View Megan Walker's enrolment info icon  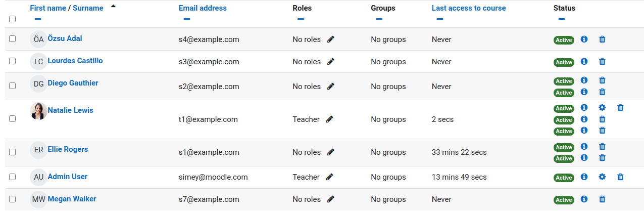point(584,199)
